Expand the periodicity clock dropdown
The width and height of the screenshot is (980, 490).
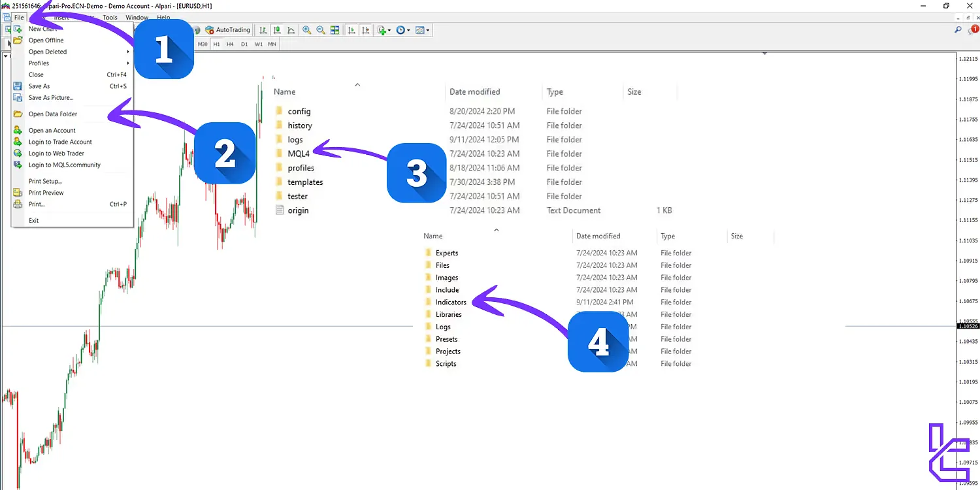pos(408,30)
